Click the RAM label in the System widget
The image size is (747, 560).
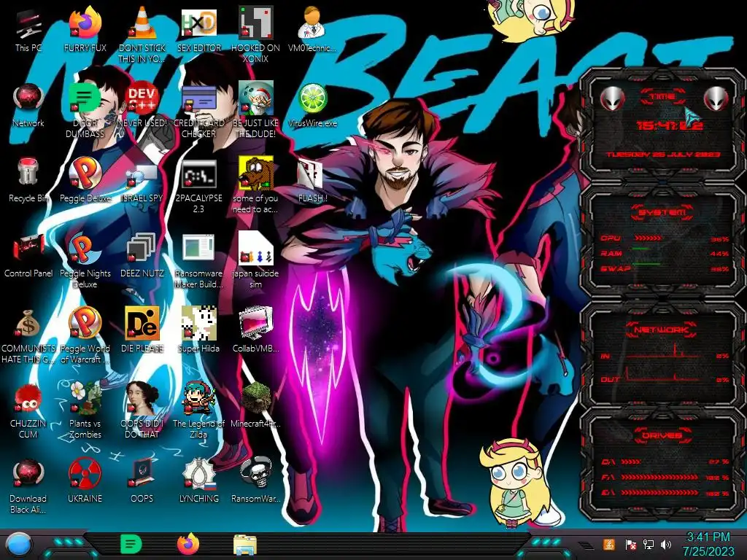[611, 253]
